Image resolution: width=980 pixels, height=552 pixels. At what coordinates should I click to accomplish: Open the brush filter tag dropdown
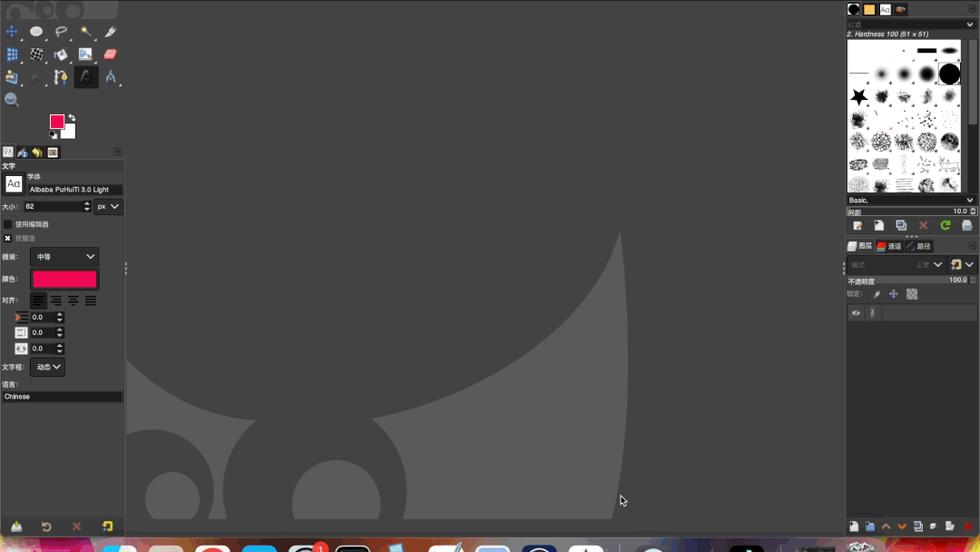(x=970, y=25)
